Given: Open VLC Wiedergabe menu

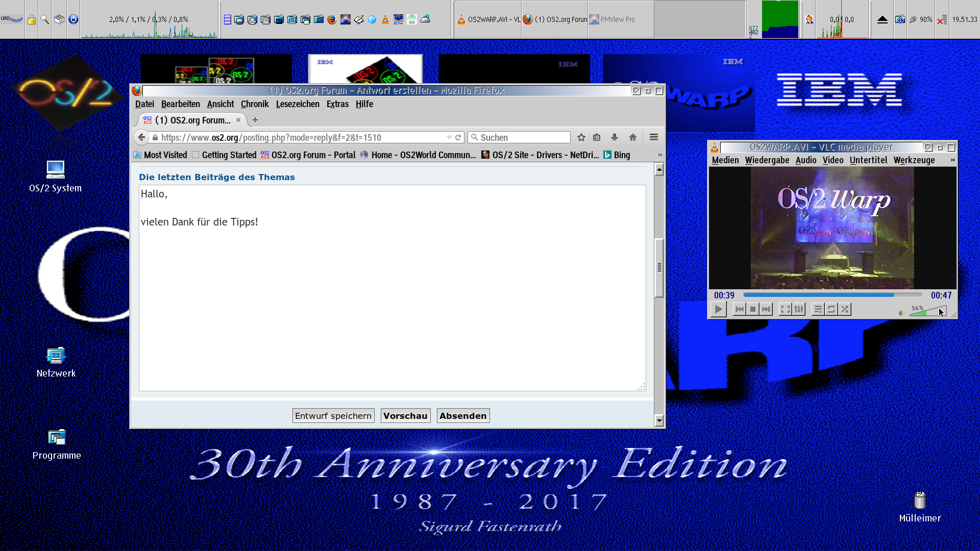Looking at the screenshot, I should pos(767,160).
